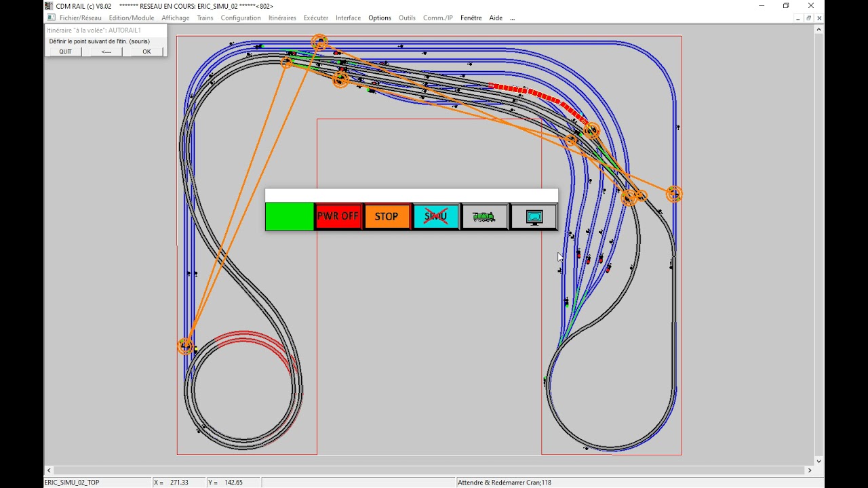The height and width of the screenshot is (488, 868).
Task: Click the horizontal scrollbar right arrow
Action: [809, 470]
